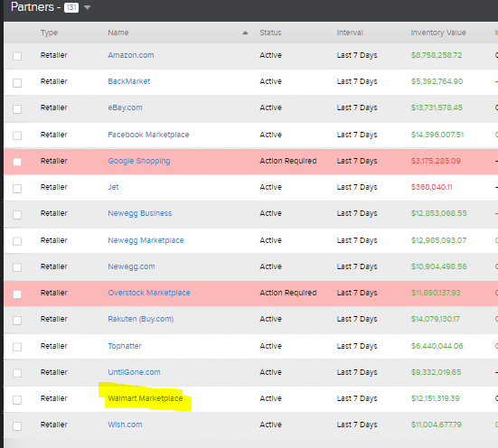Viewport: 498px width, 448px height.
Task: Open the eBay.com partner link
Action: coord(125,107)
